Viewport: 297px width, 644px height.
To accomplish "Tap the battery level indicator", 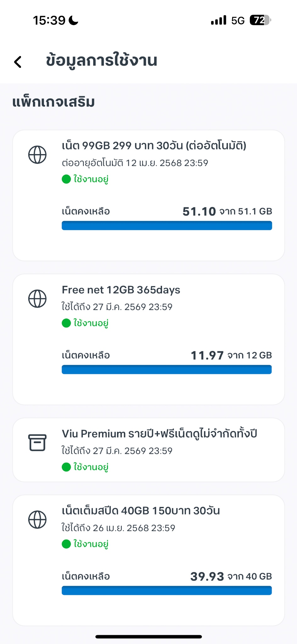I will point(260,20).
